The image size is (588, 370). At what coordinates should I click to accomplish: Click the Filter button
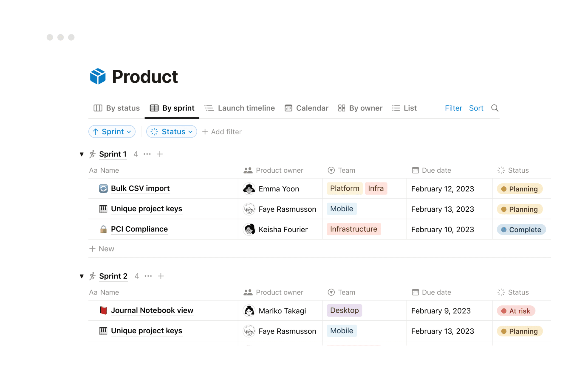point(453,108)
